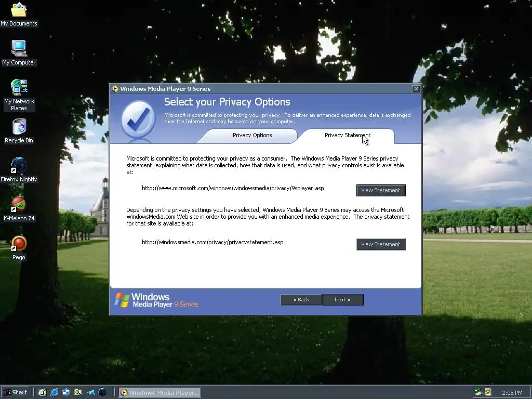
Task: Open the My Documents desktop icon
Action: tap(19, 14)
